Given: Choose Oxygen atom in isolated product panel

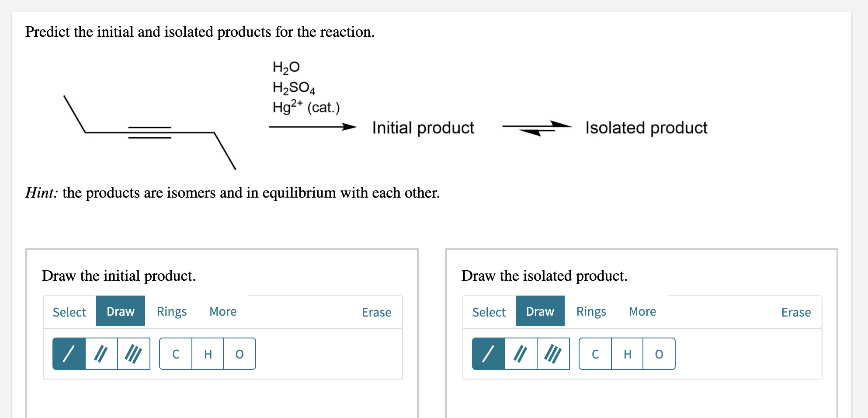Looking at the screenshot, I should (659, 354).
